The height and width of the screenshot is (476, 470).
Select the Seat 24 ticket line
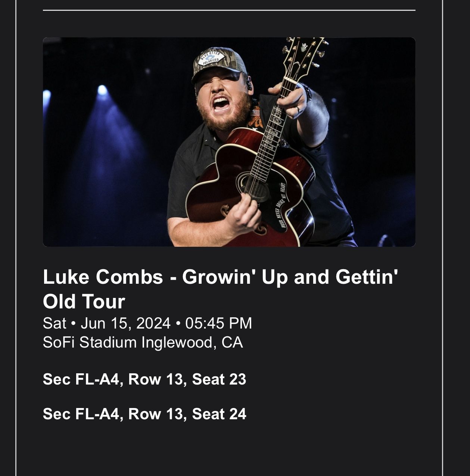tap(144, 414)
